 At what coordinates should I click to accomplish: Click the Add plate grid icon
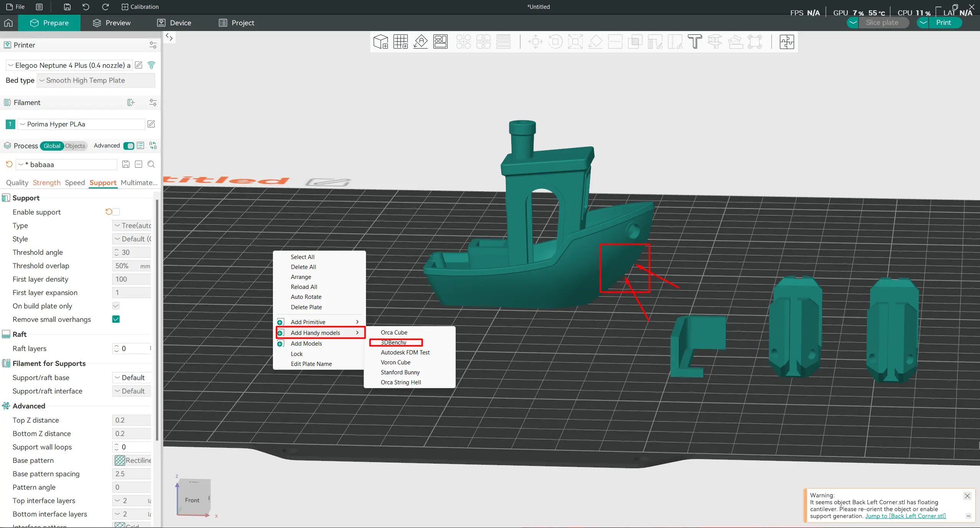[x=401, y=42]
